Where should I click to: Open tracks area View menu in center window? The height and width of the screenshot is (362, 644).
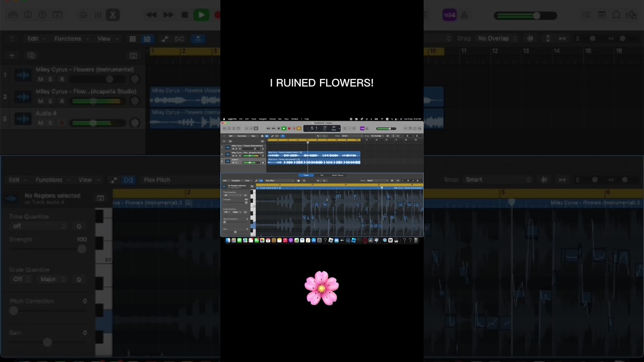coord(254,136)
